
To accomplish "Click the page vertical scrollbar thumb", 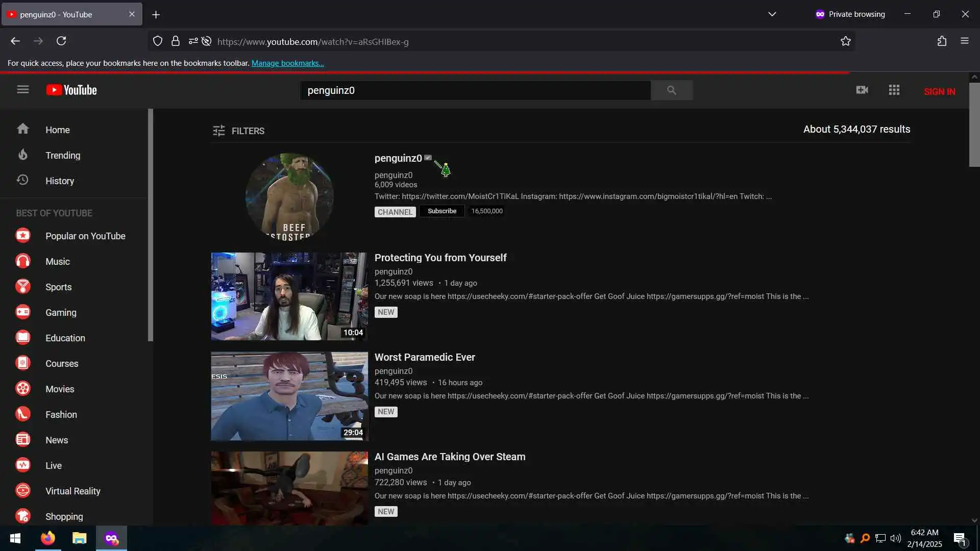I will [x=974, y=125].
